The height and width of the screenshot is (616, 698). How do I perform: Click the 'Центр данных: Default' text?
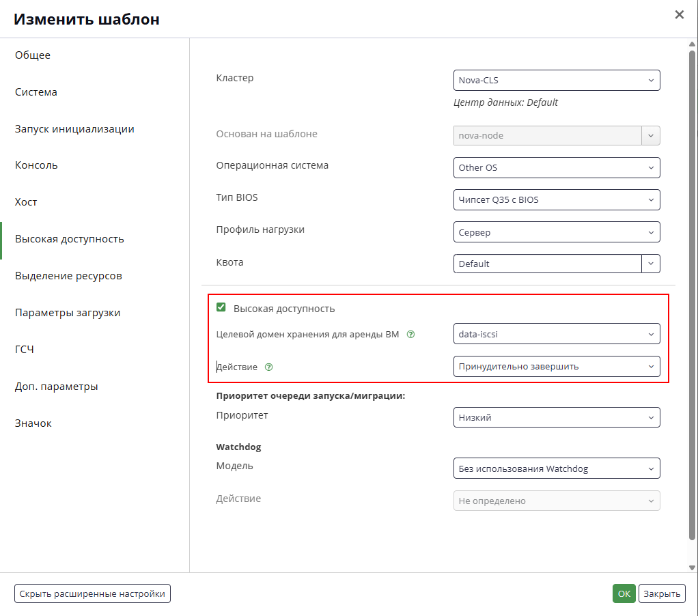pyautogui.click(x=505, y=102)
